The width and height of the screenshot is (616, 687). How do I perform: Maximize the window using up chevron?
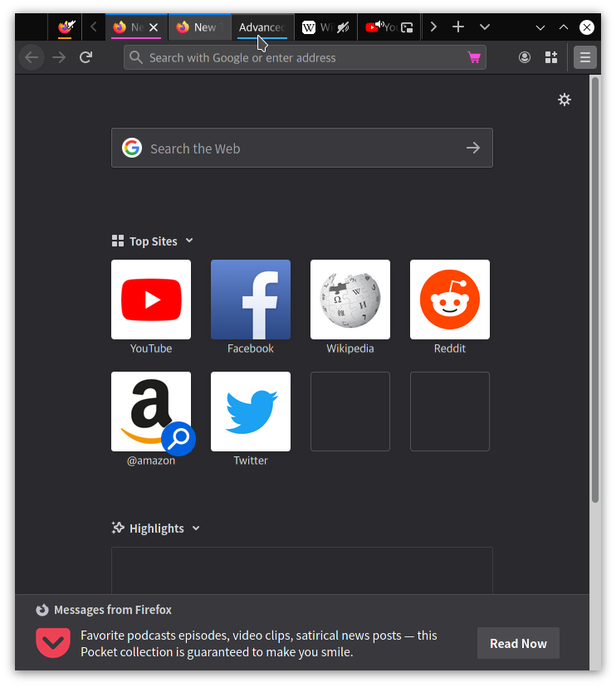pos(564,27)
